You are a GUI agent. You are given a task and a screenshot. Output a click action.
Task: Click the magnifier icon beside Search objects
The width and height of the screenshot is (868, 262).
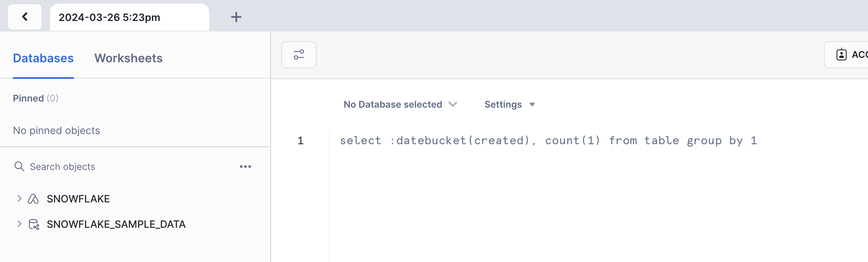pyautogui.click(x=19, y=167)
